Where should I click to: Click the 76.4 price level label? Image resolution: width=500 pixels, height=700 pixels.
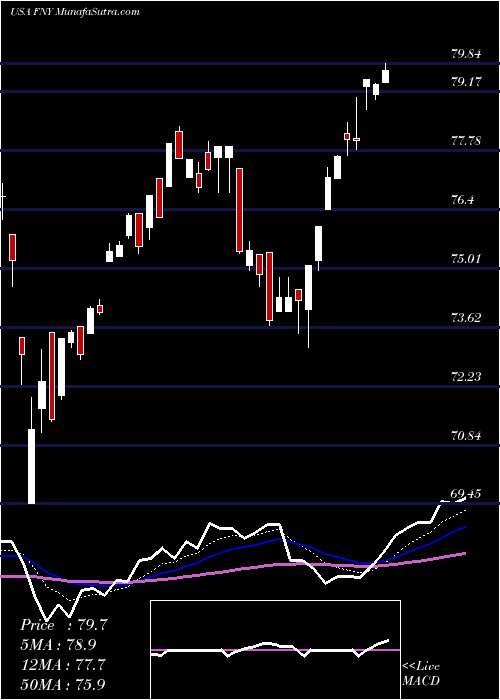pyautogui.click(x=462, y=200)
